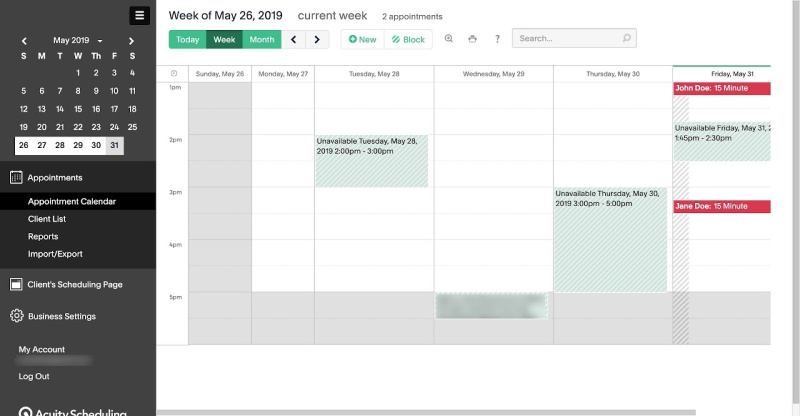Click the zoom magnifier icon
800x416 pixels.
click(x=448, y=38)
